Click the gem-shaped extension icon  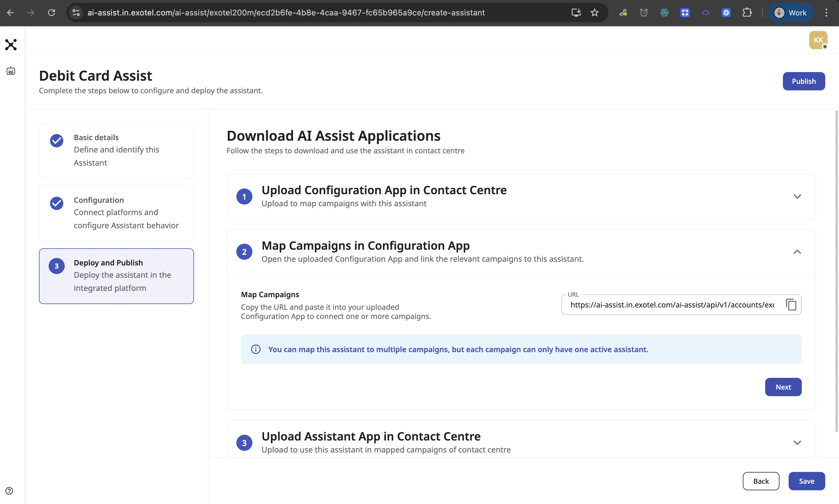[x=664, y=13]
